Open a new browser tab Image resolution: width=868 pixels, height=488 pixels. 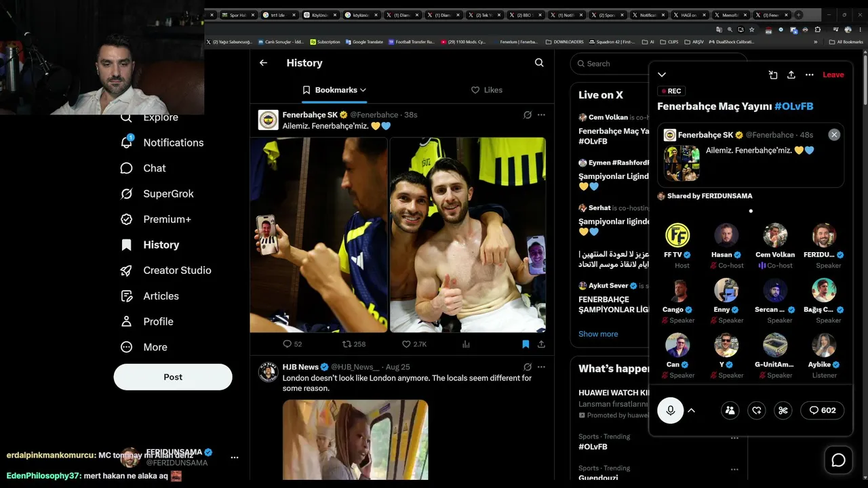(x=798, y=15)
